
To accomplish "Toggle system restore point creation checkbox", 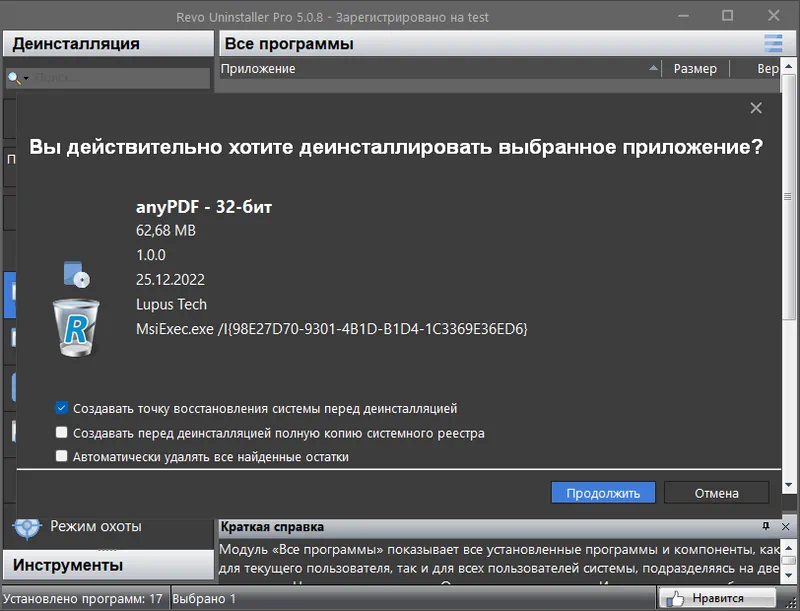I will (x=61, y=408).
